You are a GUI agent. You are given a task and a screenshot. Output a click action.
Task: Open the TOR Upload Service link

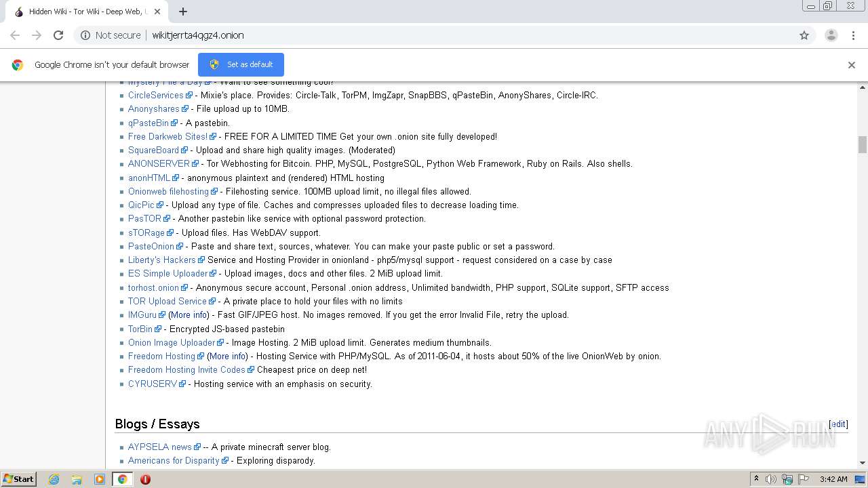click(167, 302)
